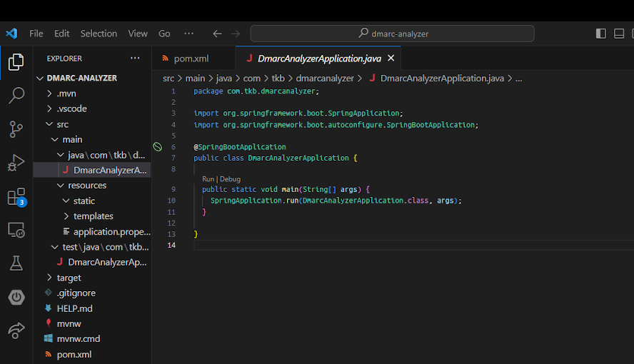
Task: Collapse the DMARC-ANALYZER root folder
Action: (x=93, y=78)
